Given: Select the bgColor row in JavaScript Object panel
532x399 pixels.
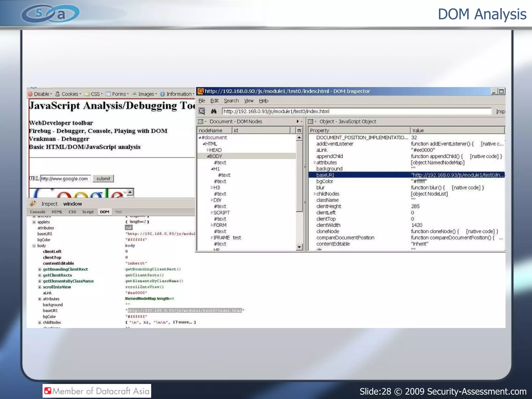Looking at the screenshot, I should pos(407,181).
